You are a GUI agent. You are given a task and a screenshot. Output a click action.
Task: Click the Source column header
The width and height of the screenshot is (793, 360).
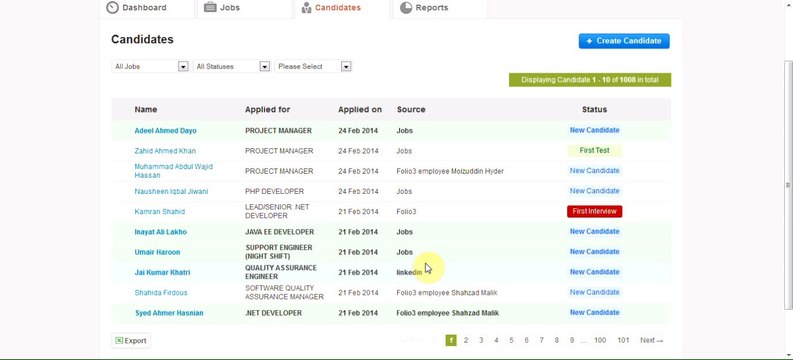tap(411, 109)
